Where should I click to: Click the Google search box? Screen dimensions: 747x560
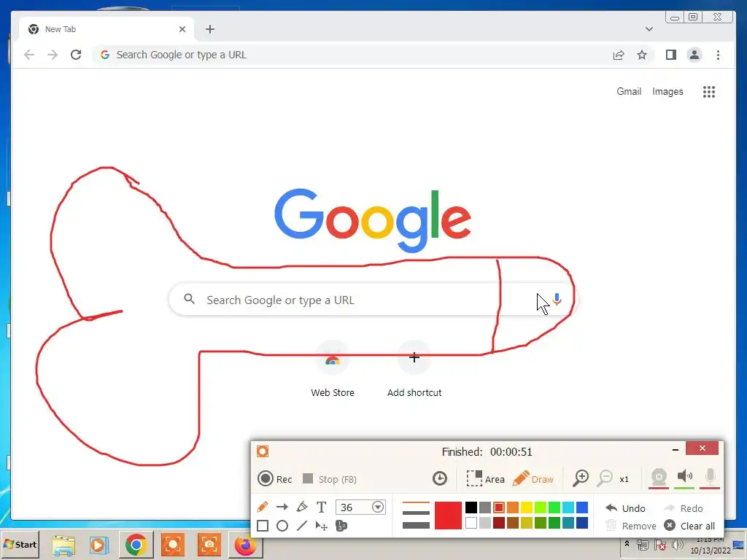tap(373, 300)
